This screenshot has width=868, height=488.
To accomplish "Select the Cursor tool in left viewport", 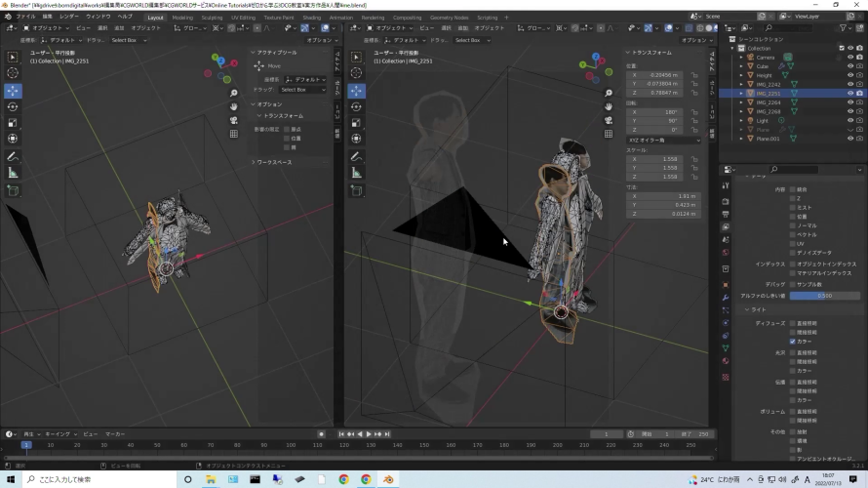I will [13, 73].
